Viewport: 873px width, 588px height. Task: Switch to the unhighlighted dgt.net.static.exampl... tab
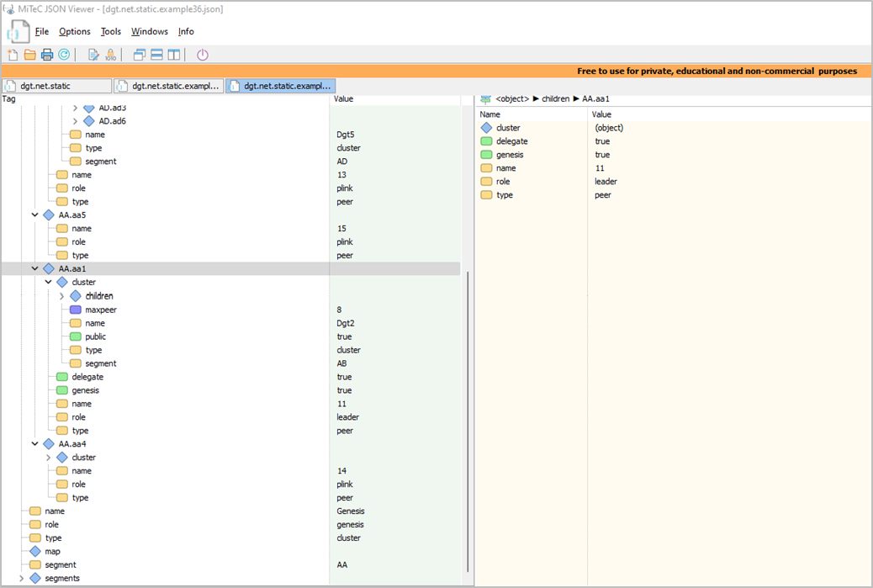click(169, 86)
